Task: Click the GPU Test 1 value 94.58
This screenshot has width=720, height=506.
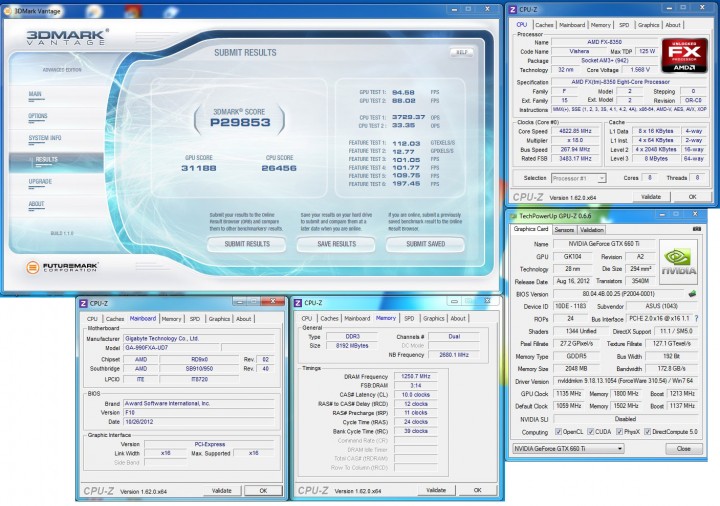Action: 403,92
